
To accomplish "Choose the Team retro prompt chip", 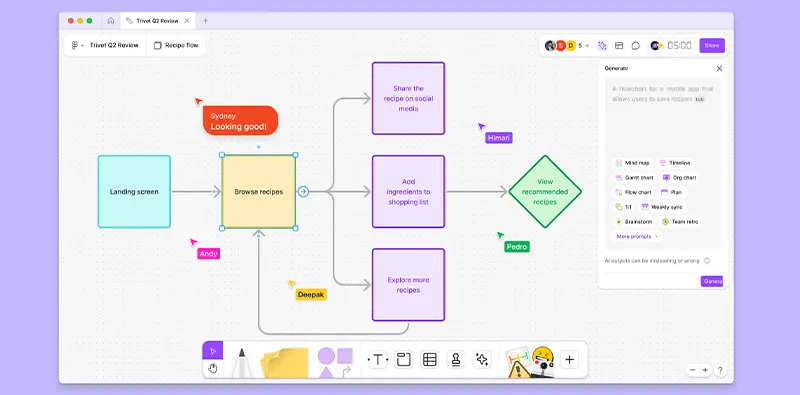I will click(680, 222).
